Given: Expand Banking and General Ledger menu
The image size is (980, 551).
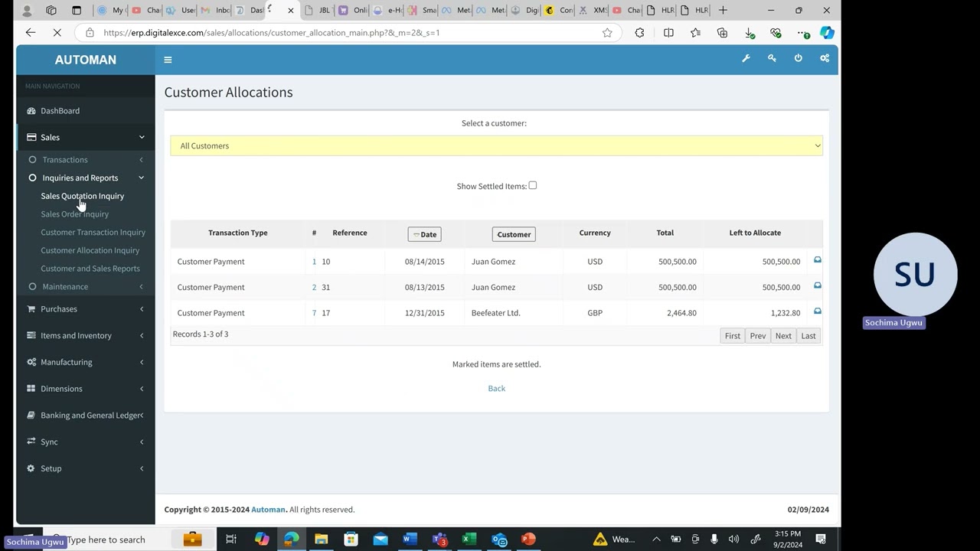Looking at the screenshot, I should (x=86, y=415).
